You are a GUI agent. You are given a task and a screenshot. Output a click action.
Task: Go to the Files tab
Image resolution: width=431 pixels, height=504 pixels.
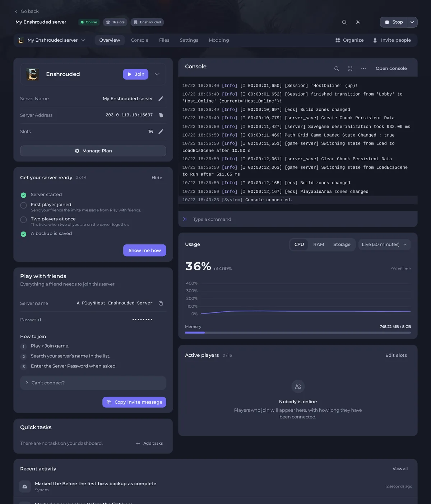click(x=164, y=40)
